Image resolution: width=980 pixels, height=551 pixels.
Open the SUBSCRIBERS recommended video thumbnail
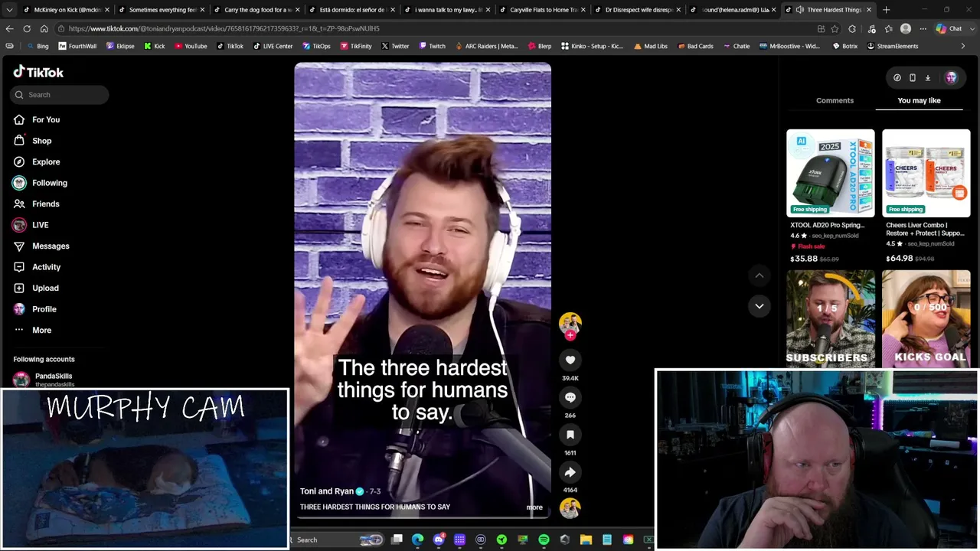(831, 318)
